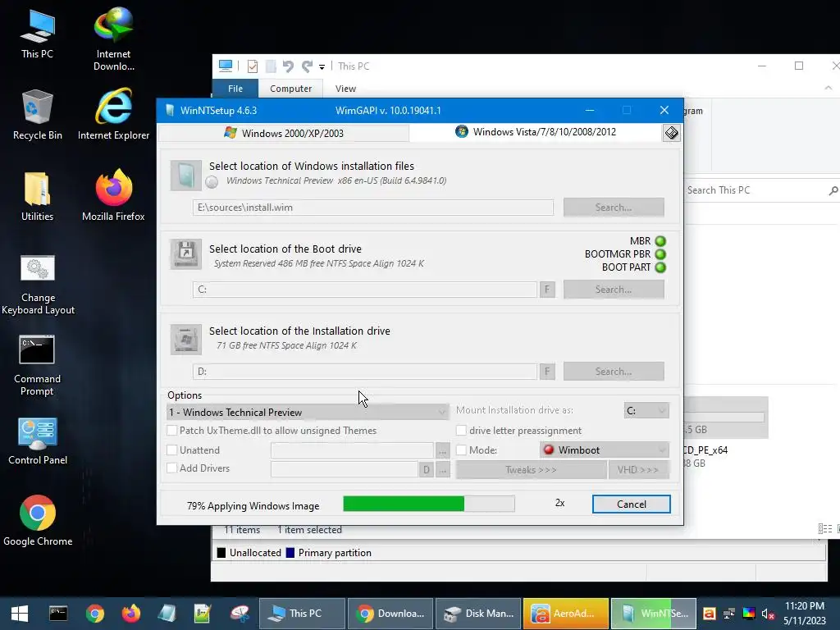
Task: Click Properties icon in This PC quick toolbar
Action: 253,66
